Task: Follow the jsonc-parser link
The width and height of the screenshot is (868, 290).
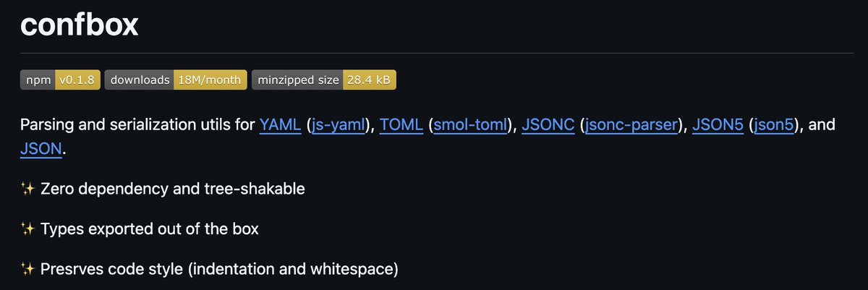Action: [631, 125]
